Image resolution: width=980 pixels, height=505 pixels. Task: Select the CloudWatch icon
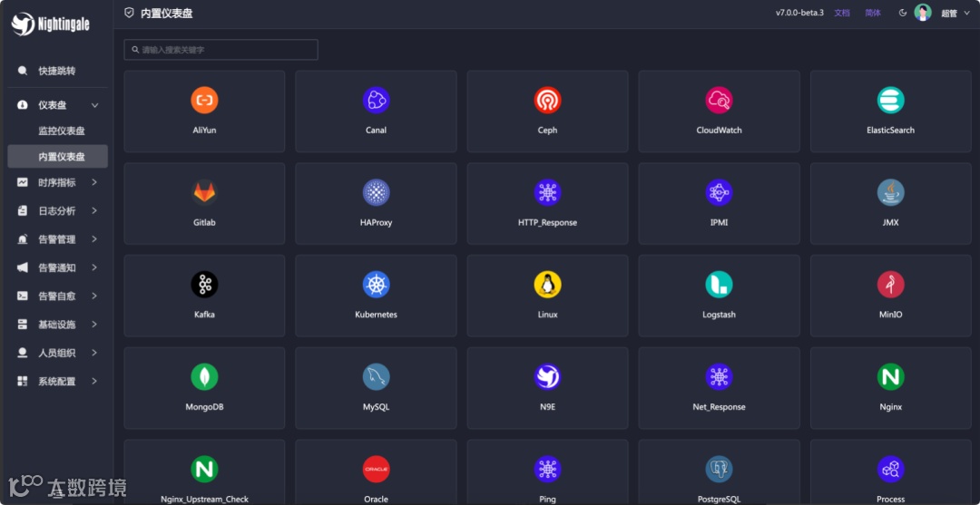point(719,100)
